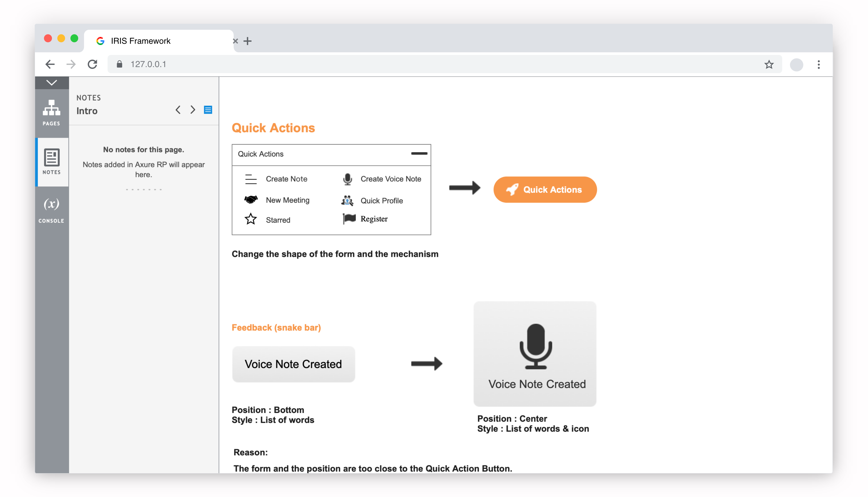Click the Create Note lines icon
Screen dimensions: 868x497
tap(251, 179)
